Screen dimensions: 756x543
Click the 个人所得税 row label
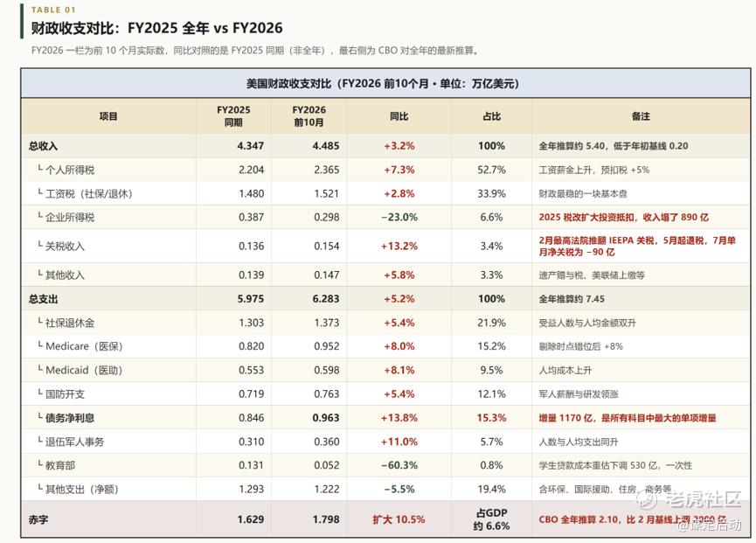click(69, 170)
